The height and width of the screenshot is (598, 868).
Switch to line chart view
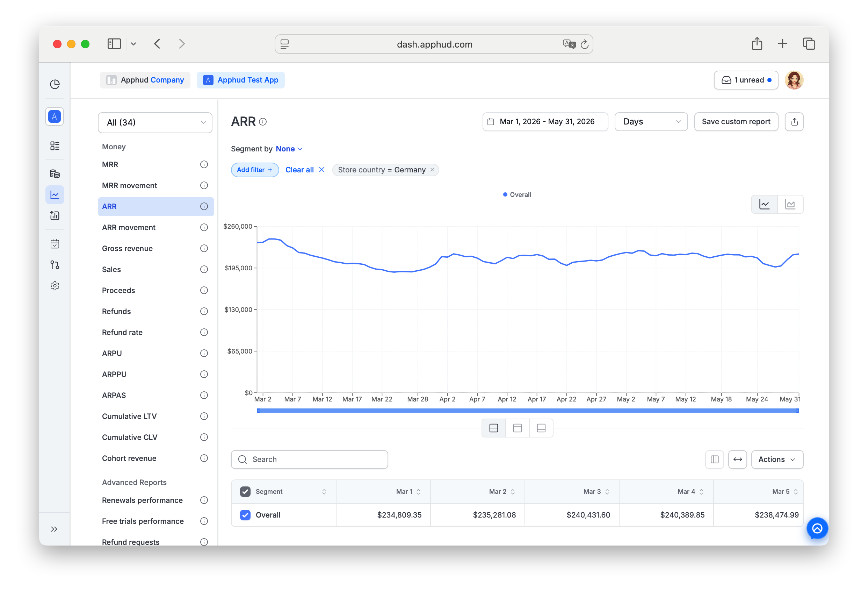pos(764,204)
